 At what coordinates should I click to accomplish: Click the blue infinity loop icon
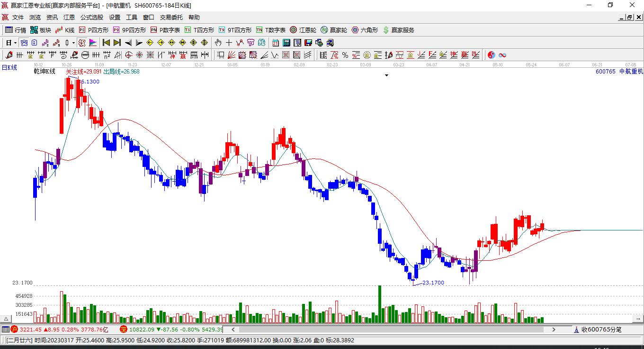[502, 55]
